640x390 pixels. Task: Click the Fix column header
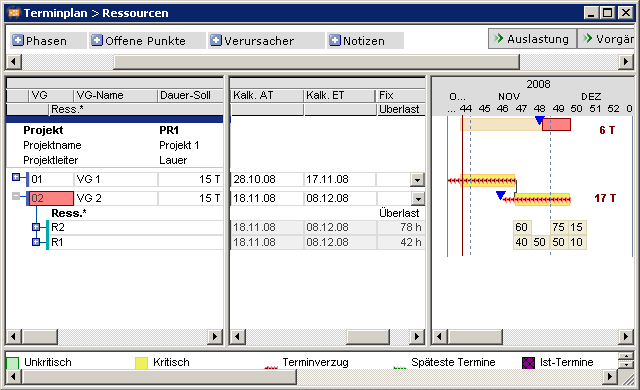(x=400, y=95)
